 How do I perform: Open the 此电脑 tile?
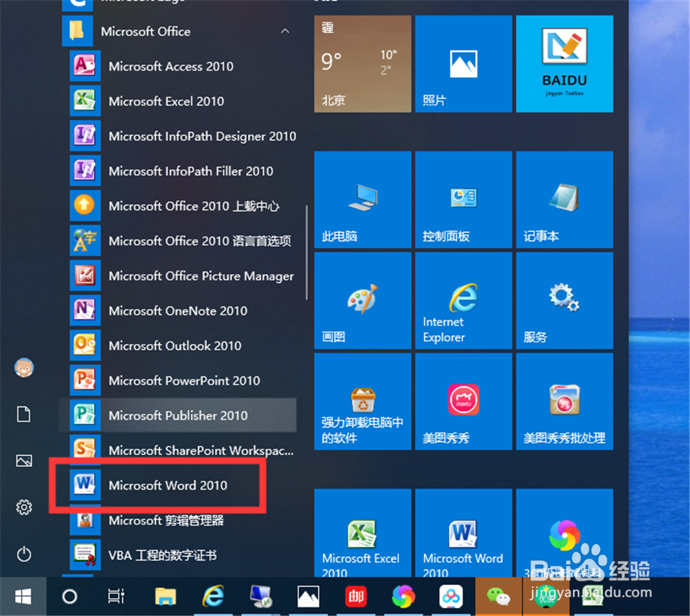pyautogui.click(x=362, y=199)
